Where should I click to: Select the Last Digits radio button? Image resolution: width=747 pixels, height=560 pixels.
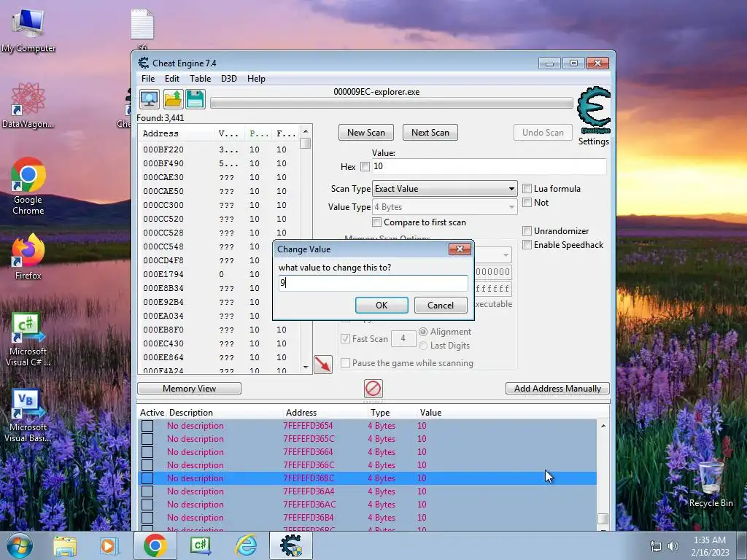[x=423, y=346]
